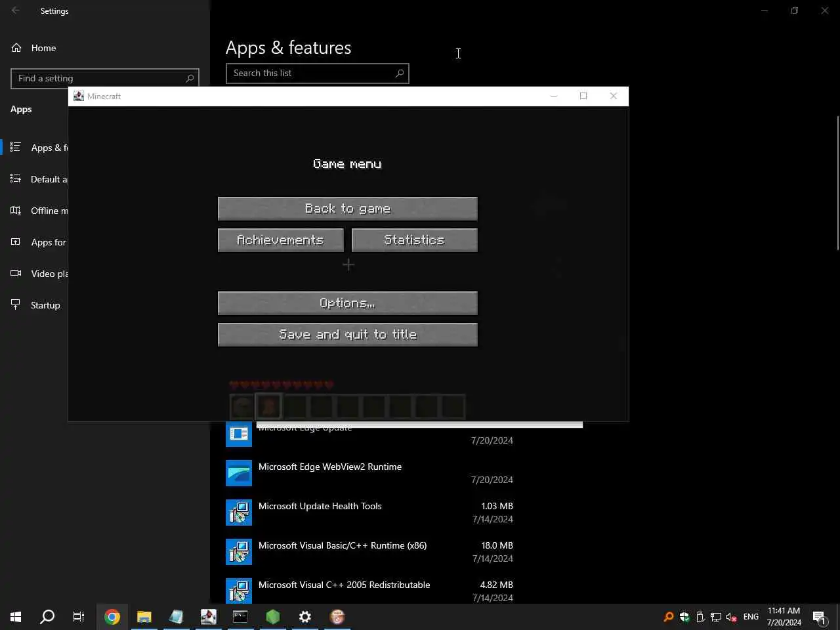Select Microsoft Update Health Tools entry text
Screen dimensions: 840x630
pos(320,506)
